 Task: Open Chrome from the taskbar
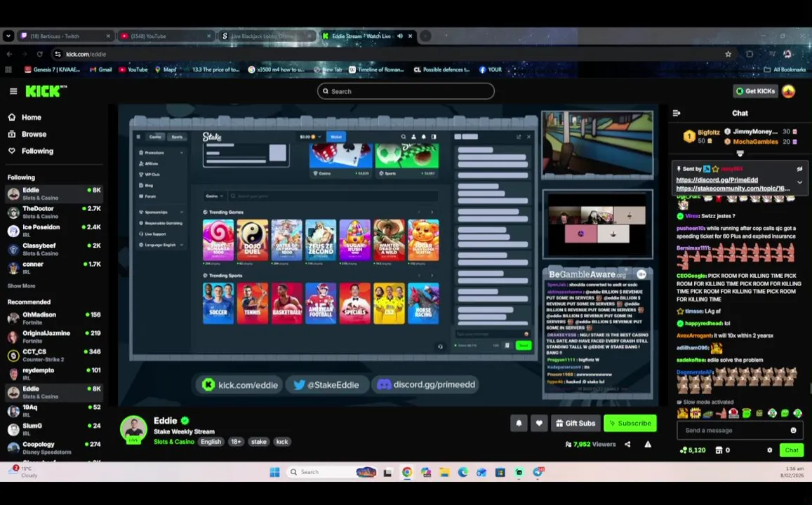tap(407, 472)
